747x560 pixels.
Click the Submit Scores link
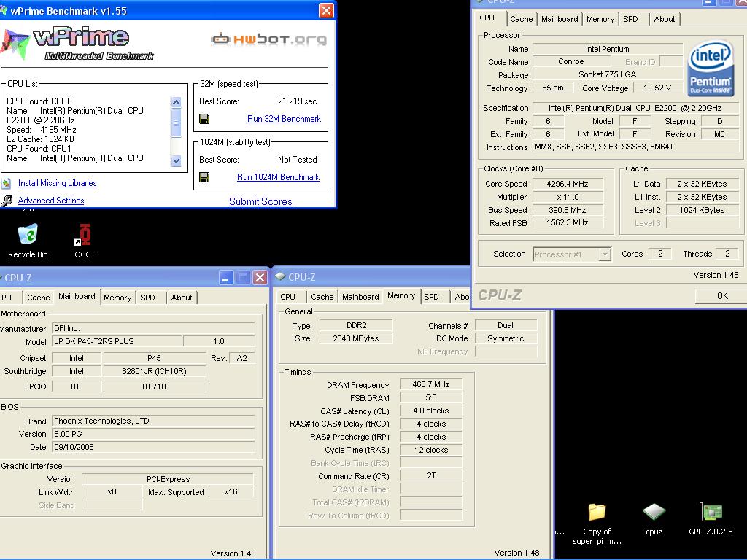point(260,201)
